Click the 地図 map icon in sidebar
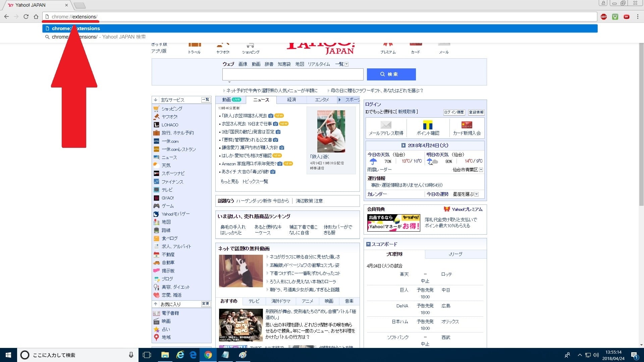 (156, 222)
